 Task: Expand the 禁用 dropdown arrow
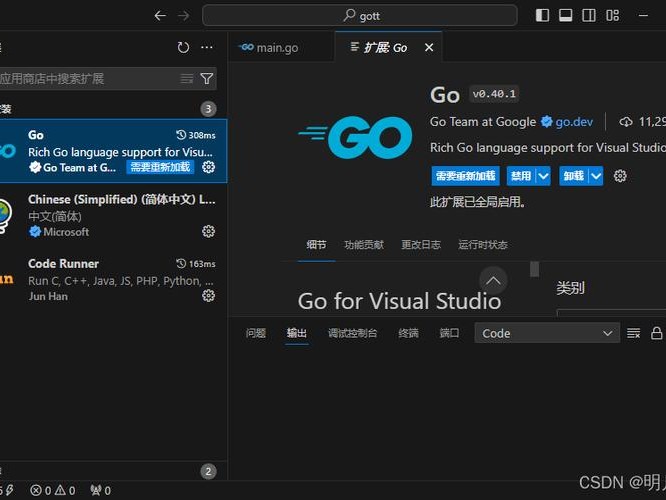click(x=544, y=176)
